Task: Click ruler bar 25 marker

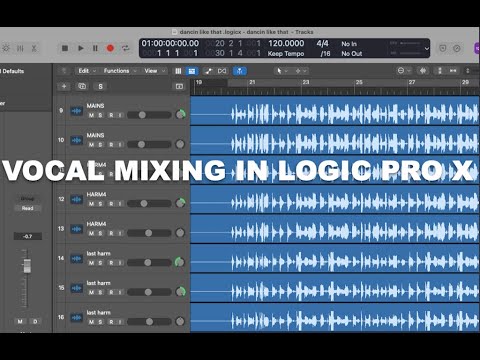Action: coord(359,82)
